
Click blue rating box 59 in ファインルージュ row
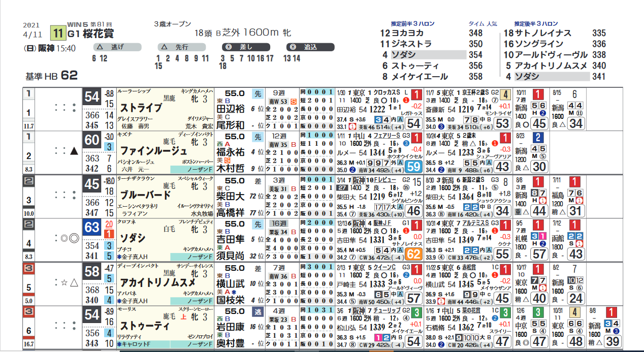click(414, 166)
